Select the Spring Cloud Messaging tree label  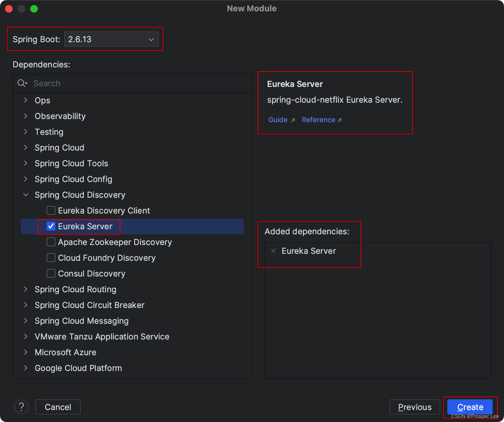click(x=82, y=321)
